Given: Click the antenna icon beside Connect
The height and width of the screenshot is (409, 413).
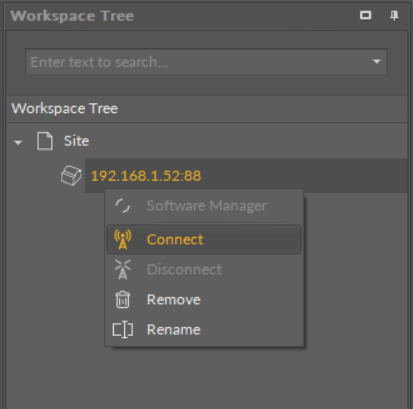Looking at the screenshot, I should 123,239.
